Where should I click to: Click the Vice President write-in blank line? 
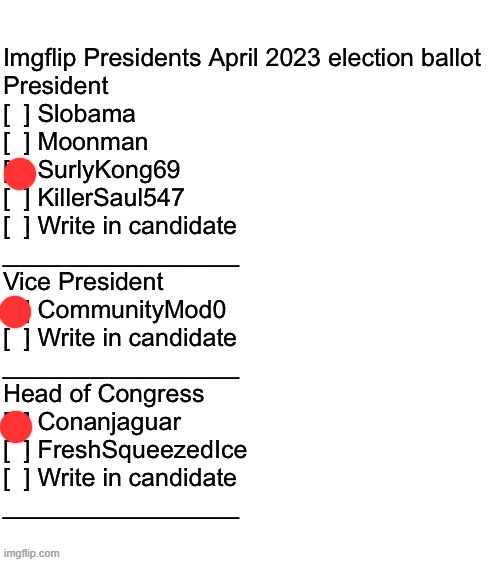click(x=121, y=377)
